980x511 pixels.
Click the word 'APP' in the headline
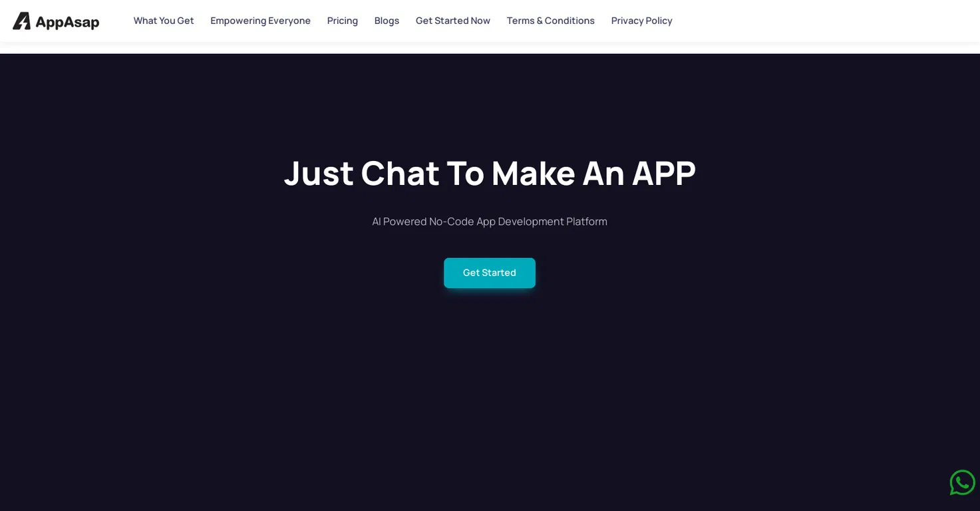click(x=663, y=173)
